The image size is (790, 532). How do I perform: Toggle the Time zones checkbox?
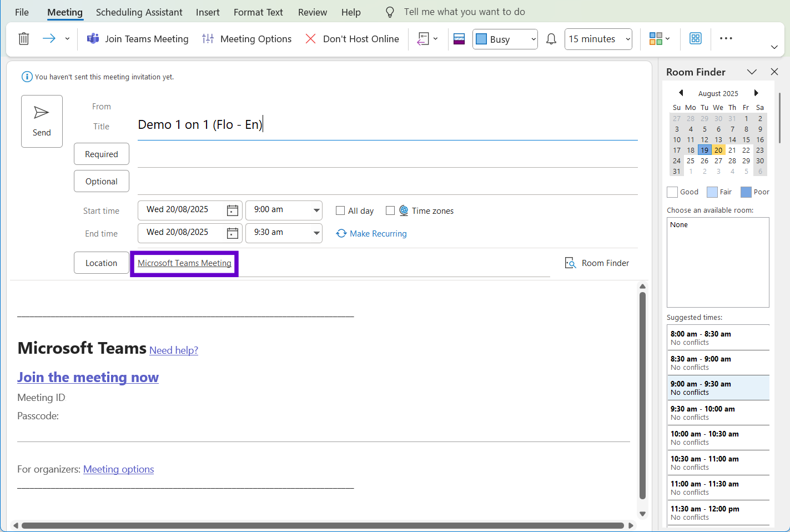click(x=390, y=210)
